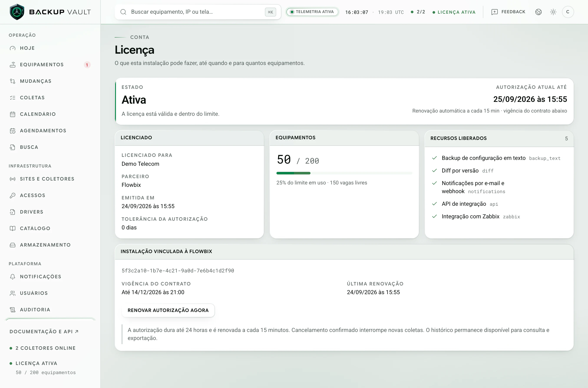Click the globe language icon
Image resolution: width=588 pixels, height=388 pixels.
point(538,12)
